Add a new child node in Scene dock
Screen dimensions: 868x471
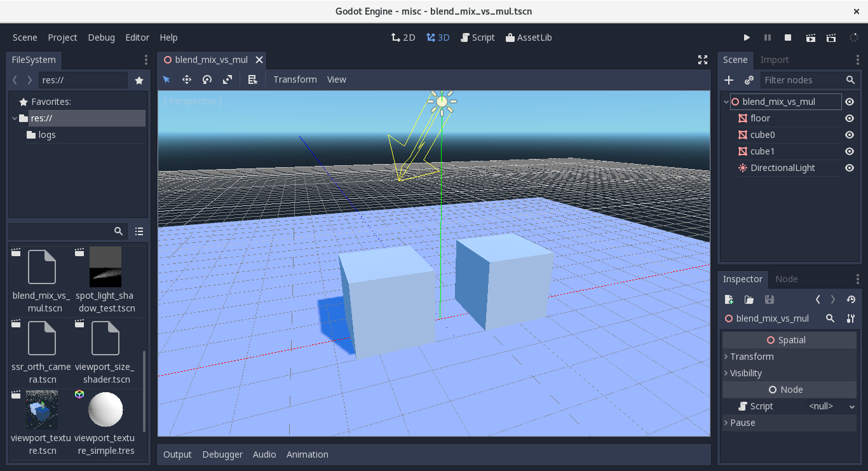click(729, 80)
